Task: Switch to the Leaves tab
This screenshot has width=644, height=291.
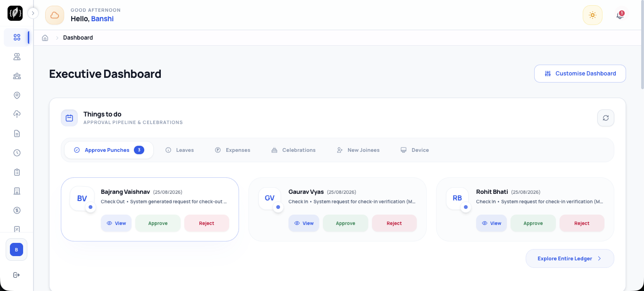Action: (180, 150)
